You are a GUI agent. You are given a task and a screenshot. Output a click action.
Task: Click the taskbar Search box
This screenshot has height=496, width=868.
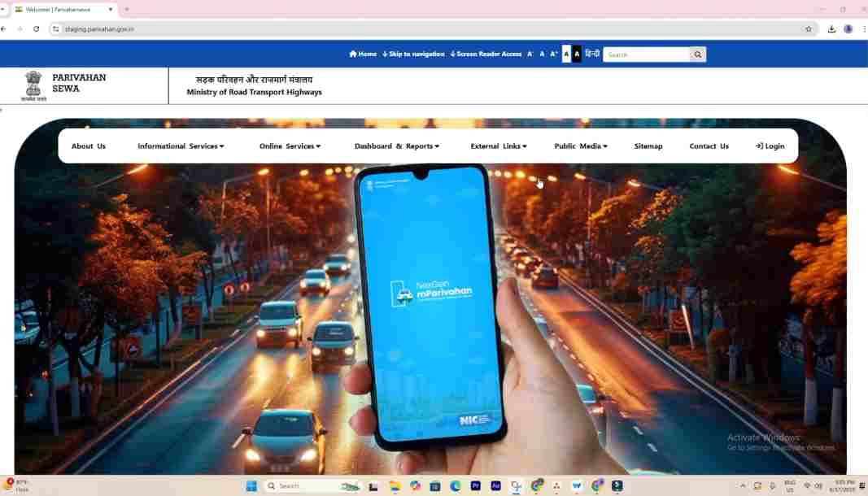coord(312,486)
